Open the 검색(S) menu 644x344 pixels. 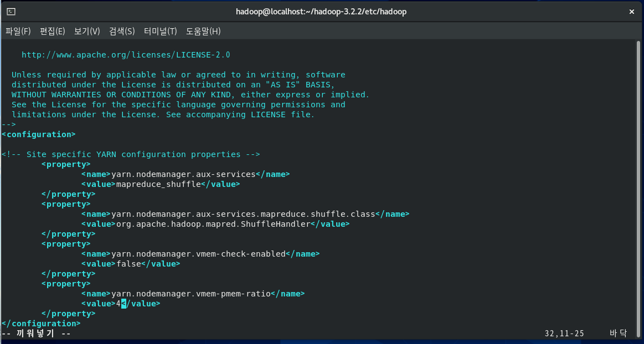[122, 31]
